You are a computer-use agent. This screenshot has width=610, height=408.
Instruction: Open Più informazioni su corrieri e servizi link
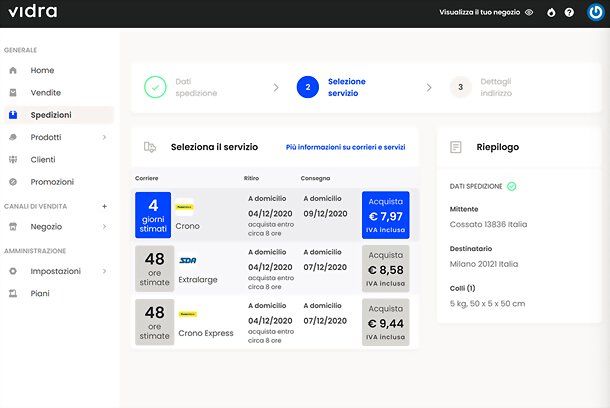(345, 147)
